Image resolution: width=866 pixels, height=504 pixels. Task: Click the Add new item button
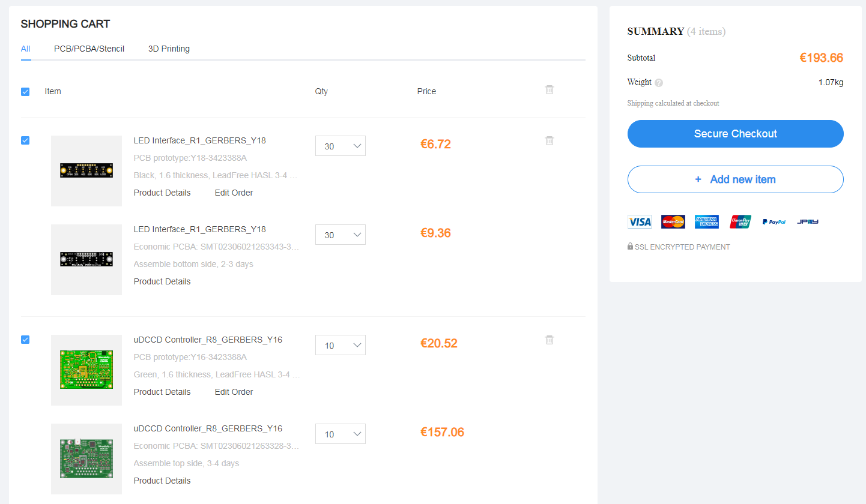click(735, 179)
